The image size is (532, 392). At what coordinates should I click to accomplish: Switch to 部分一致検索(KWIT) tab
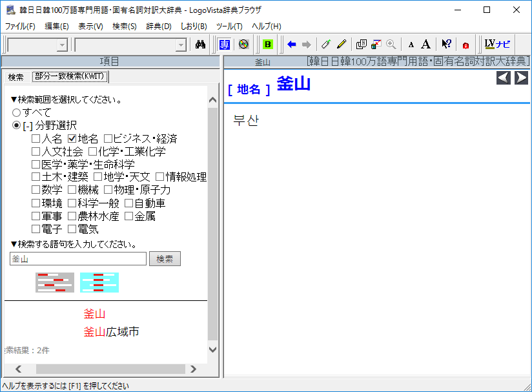[70, 76]
